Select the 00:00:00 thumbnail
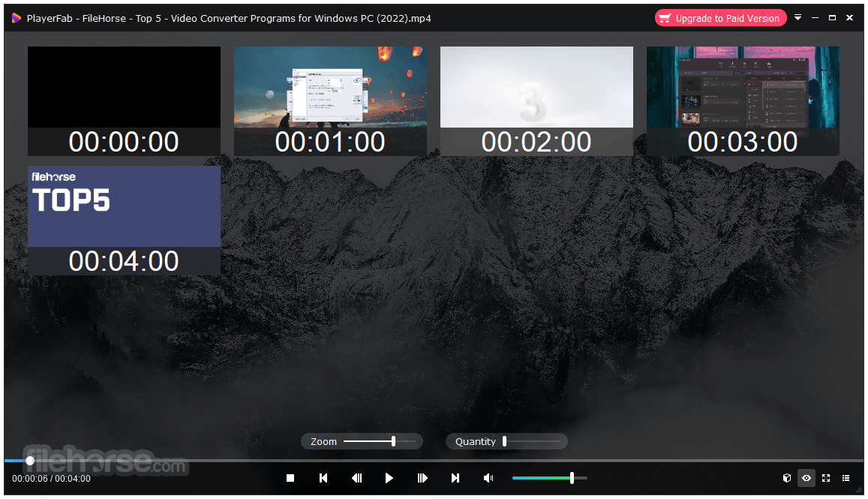Screen dimensions: 868x499 click(124, 101)
